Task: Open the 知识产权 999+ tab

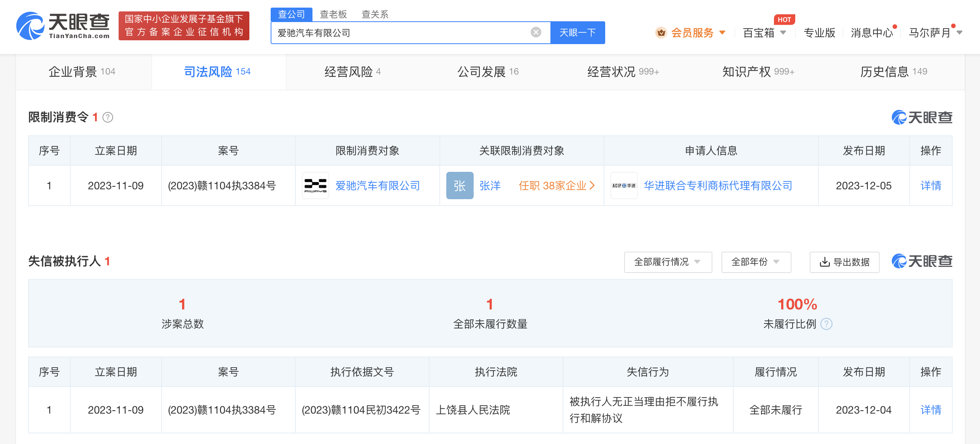Action: (758, 71)
